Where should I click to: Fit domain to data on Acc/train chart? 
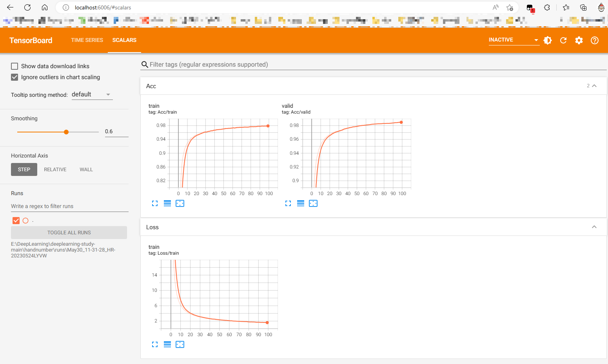[x=180, y=203]
